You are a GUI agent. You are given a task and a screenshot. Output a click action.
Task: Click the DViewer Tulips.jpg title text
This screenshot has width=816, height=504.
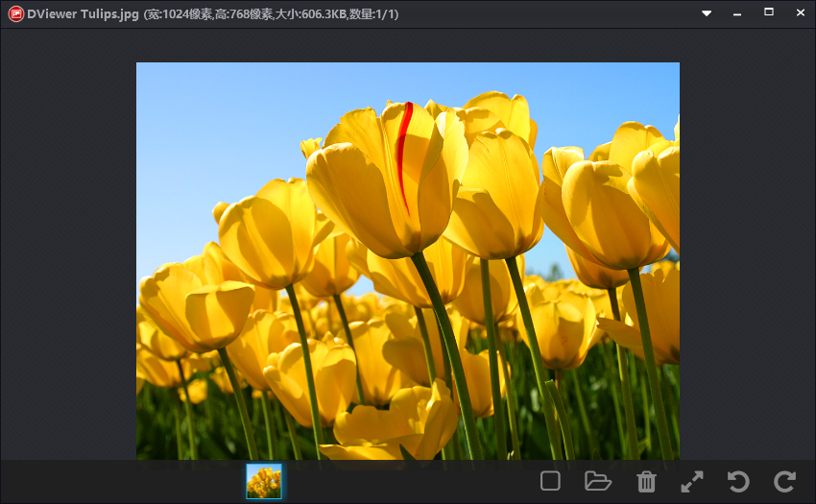click(x=84, y=13)
